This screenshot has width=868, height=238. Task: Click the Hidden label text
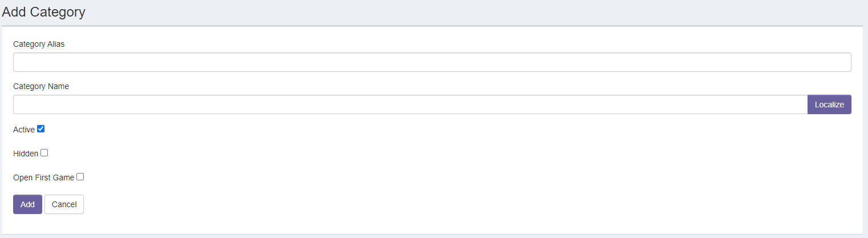coord(26,154)
